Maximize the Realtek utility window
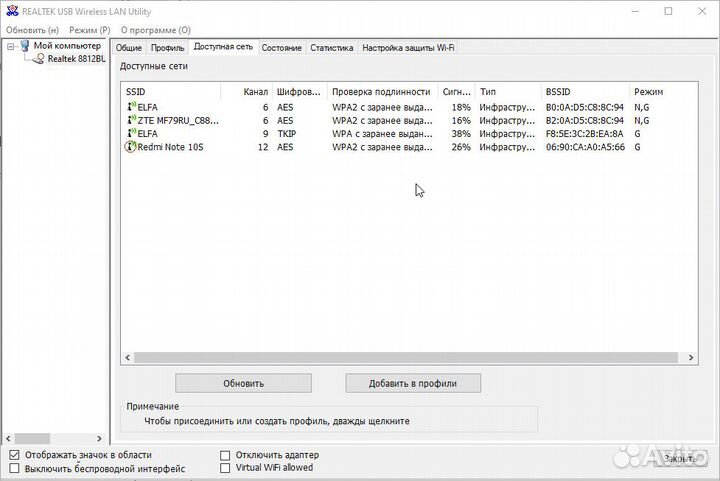The width and height of the screenshot is (720, 481). coord(669,11)
